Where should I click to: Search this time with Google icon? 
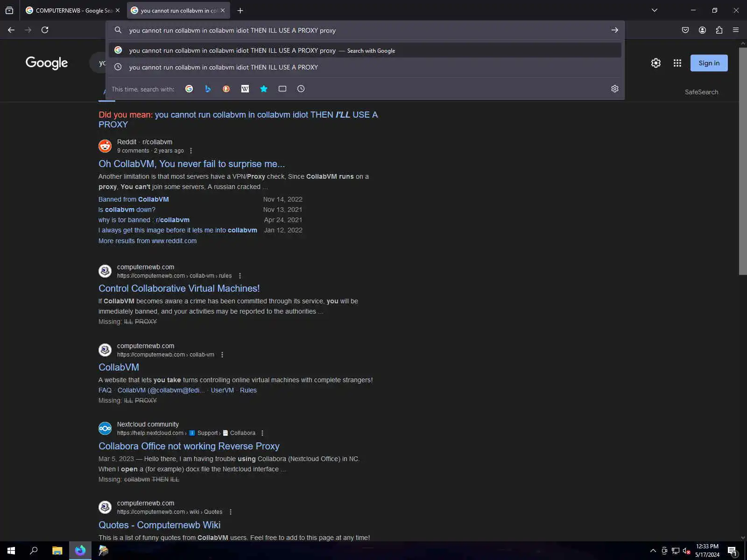[189, 89]
